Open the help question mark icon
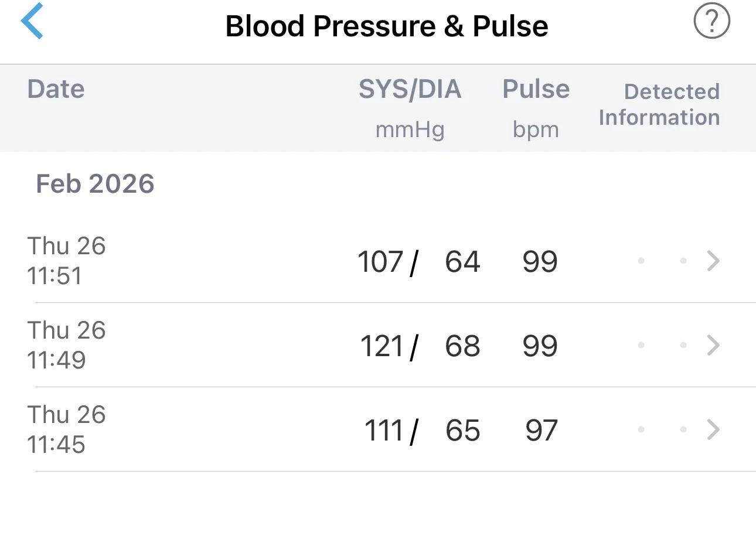 (x=711, y=22)
